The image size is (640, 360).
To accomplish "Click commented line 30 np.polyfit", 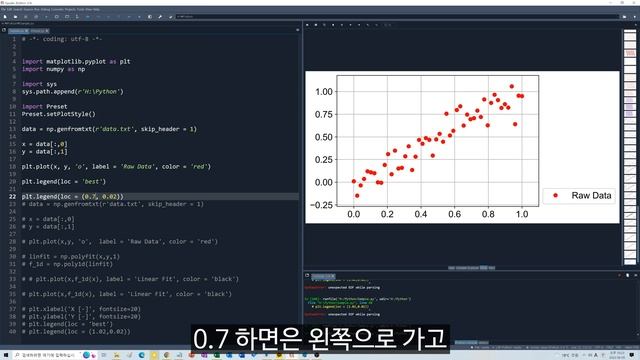I will coord(71,256).
